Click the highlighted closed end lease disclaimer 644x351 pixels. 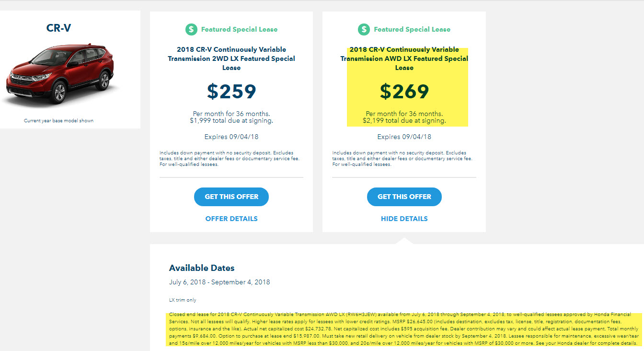(x=405, y=329)
